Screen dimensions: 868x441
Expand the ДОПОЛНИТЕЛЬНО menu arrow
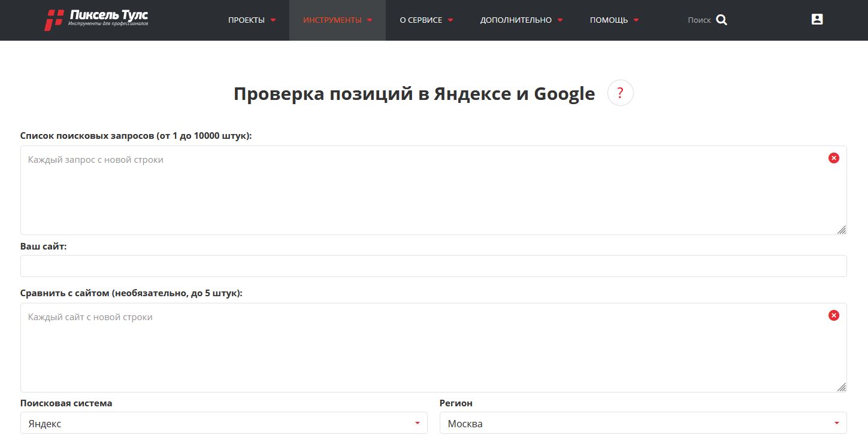pos(560,20)
